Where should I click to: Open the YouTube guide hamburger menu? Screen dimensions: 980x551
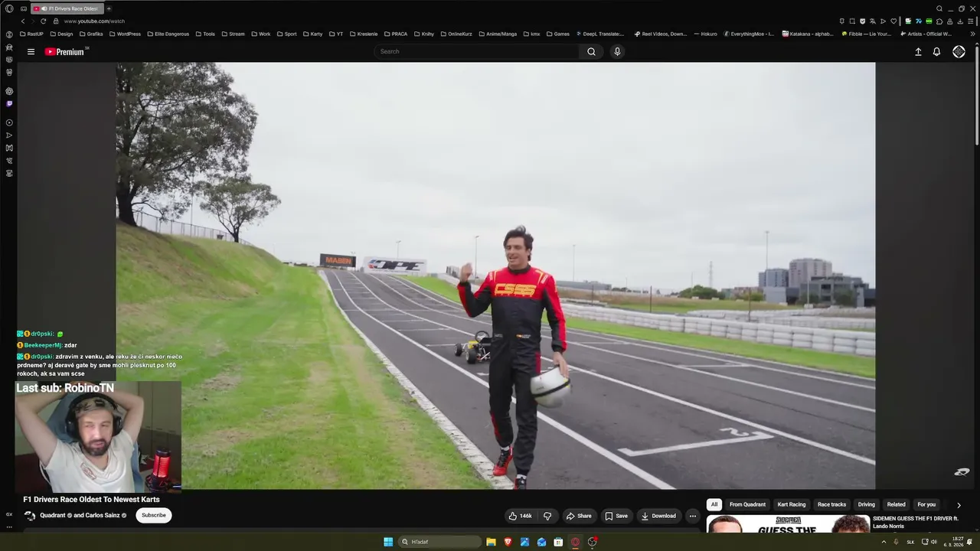31,52
